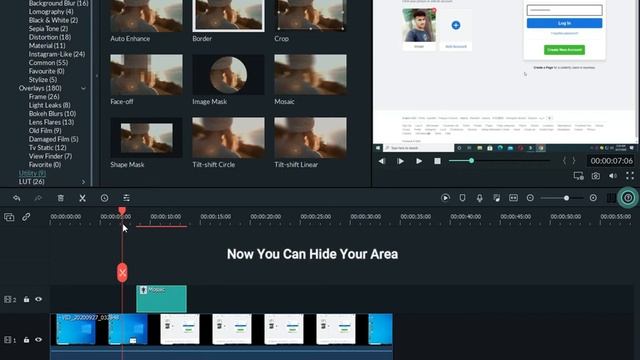Collapse the Overlays (180) category arrow
Image resolution: width=640 pixels, height=360 pixels.
click(x=83, y=88)
